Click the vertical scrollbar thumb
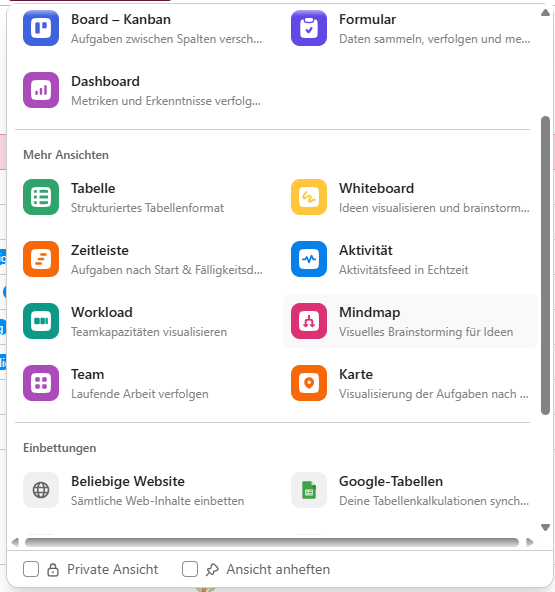 coord(545,265)
